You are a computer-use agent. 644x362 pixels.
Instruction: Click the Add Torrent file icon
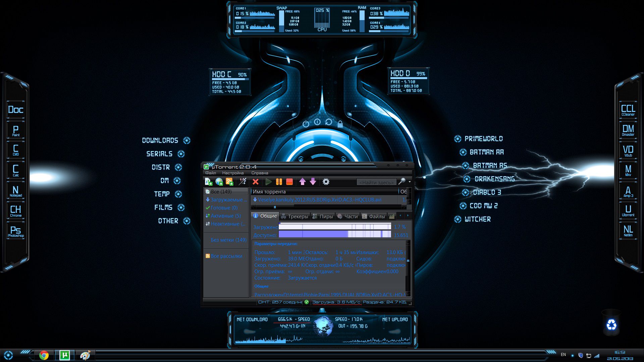point(209,182)
